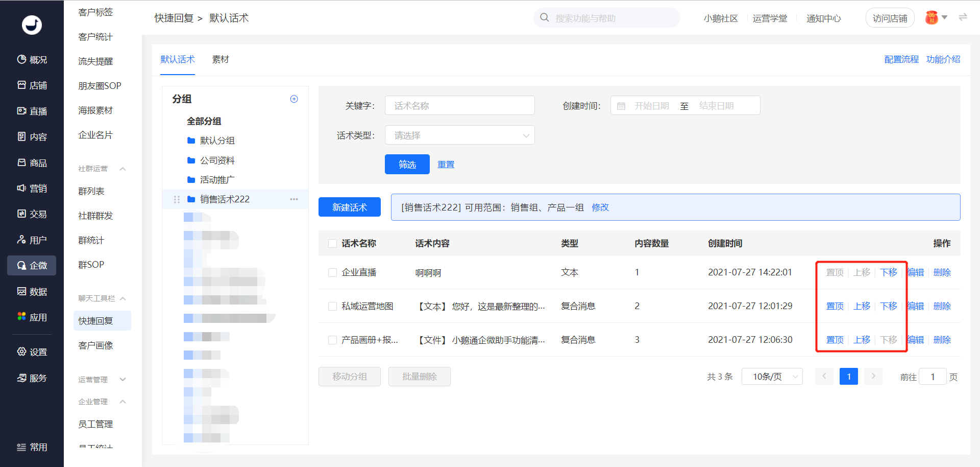Collapse the 社群运营 menu section
Image resolution: width=980 pixels, height=467 pixels.
pyautogui.click(x=122, y=169)
